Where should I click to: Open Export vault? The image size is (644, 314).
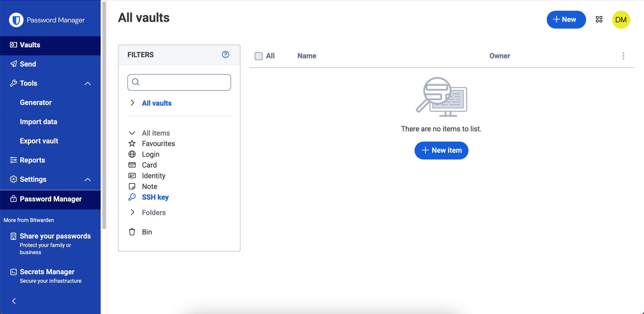(x=39, y=141)
